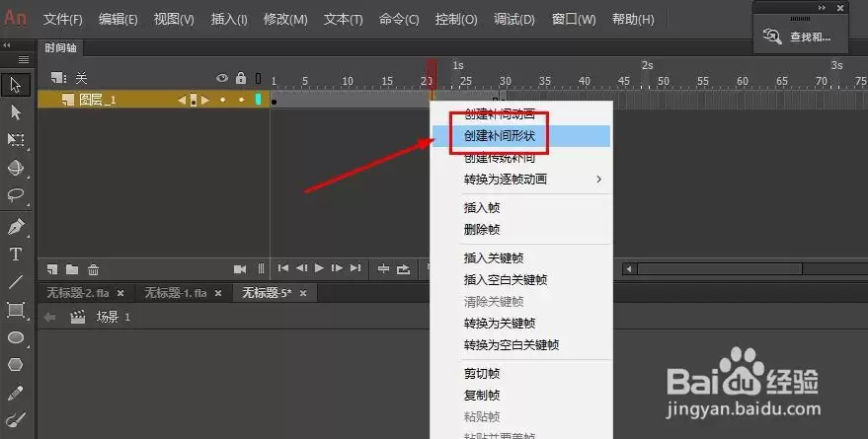868x439 pixels.
Task: Click the new layer icon below layers
Action: pyautogui.click(x=52, y=269)
